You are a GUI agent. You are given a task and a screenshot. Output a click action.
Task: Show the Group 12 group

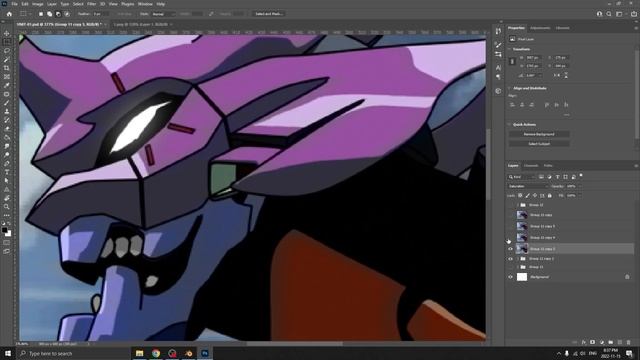point(510,205)
